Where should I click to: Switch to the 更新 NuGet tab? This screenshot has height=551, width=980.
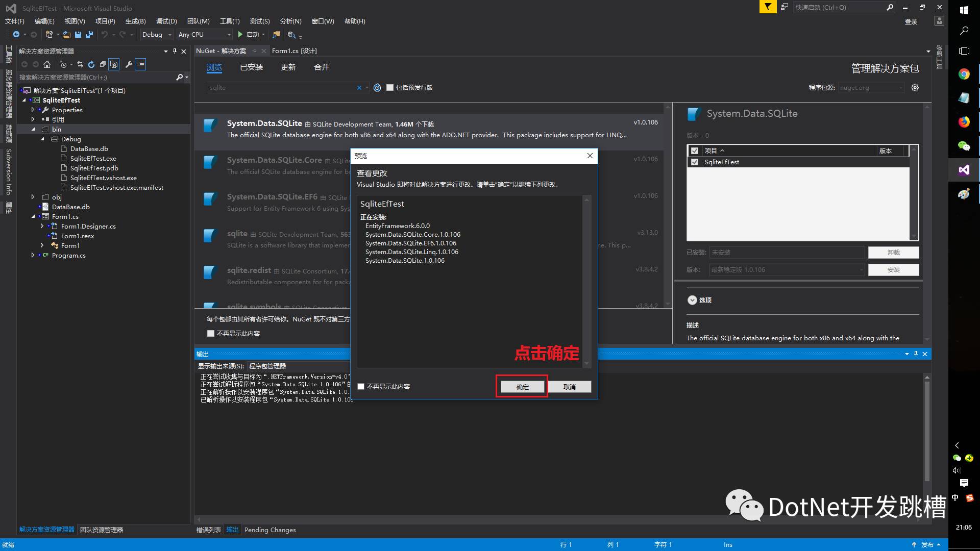pyautogui.click(x=288, y=67)
